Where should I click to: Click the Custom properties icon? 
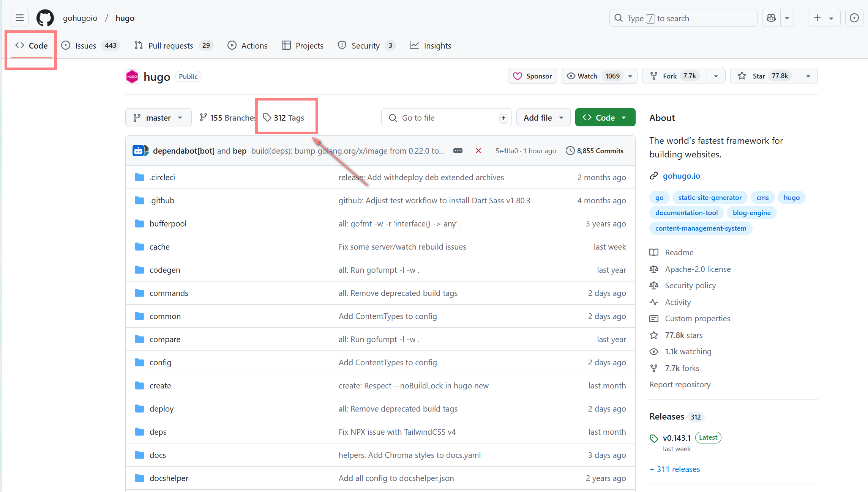pyautogui.click(x=654, y=318)
